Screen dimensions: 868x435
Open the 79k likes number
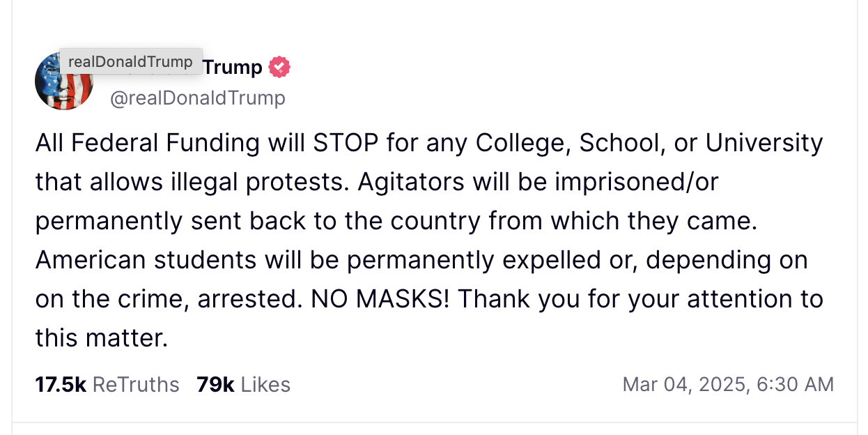[x=215, y=384]
